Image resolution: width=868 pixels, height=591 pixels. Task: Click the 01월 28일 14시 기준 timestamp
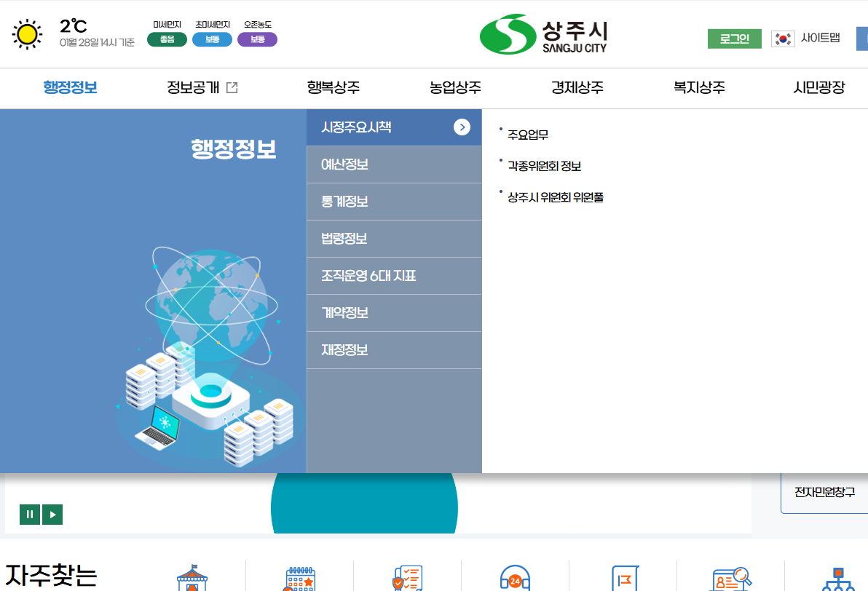pyautogui.click(x=97, y=43)
